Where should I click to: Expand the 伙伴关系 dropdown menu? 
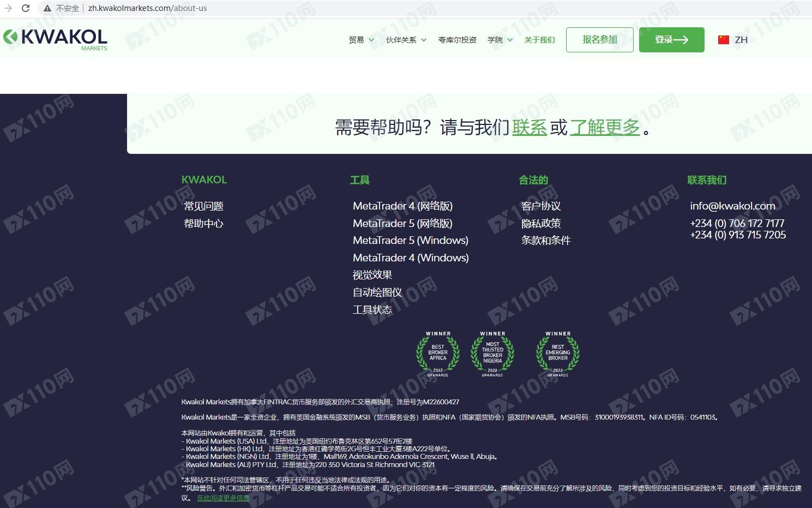click(406, 40)
